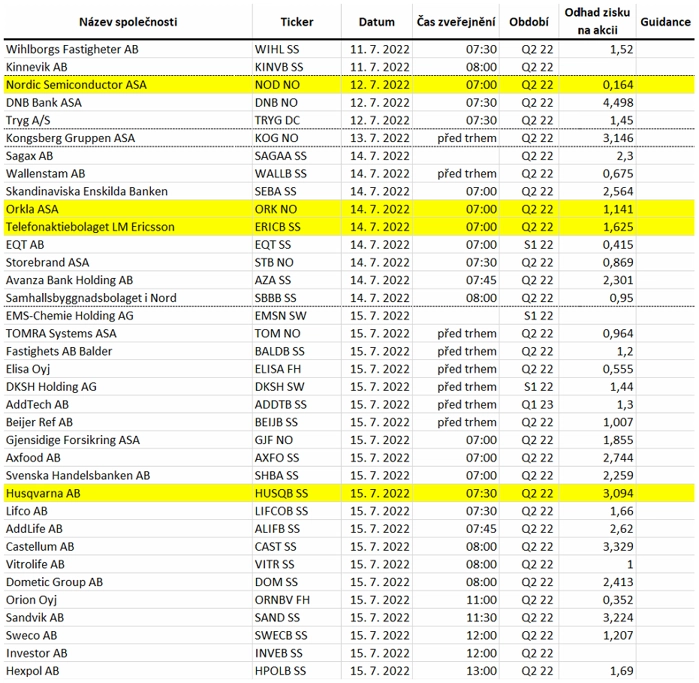The width and height of the screenshot is (699, 683).
Task: Click the estimate value 4,498
Action: pyautogui.click(x=618, y=103)
